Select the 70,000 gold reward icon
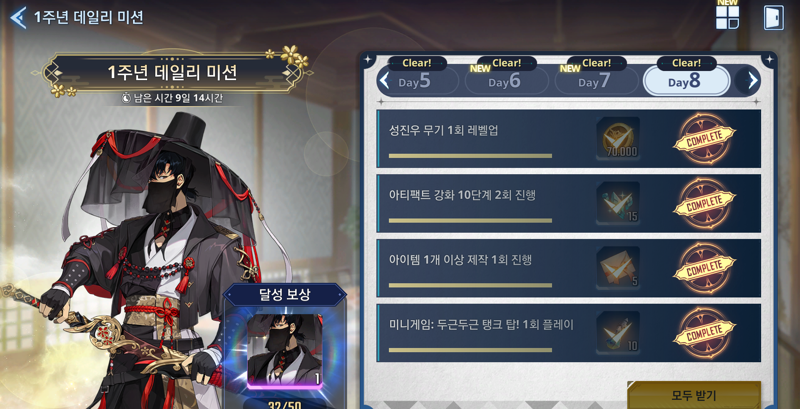Viewport: 800px width, 409px height. (x=618, y=138)
